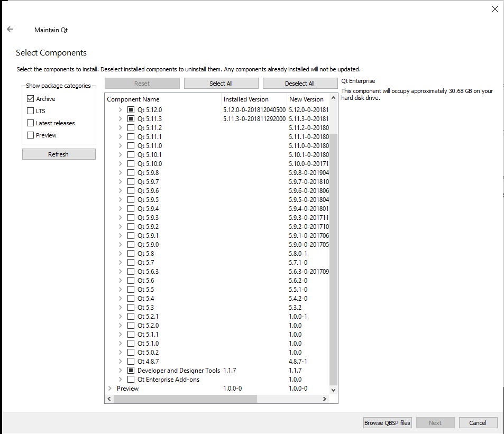Enable the LTS category checkbox
Screen dimensions: 504x434
pyautogui.click(x=31, y=111)
